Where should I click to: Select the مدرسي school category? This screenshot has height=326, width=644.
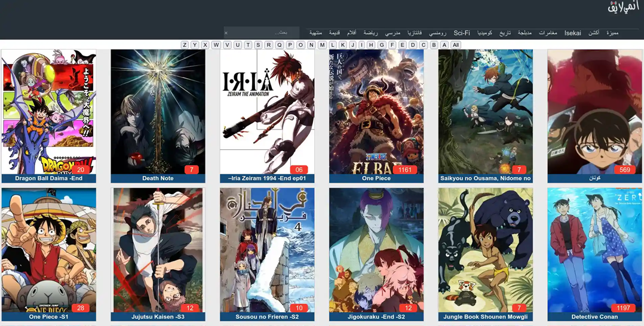(392, 33)
